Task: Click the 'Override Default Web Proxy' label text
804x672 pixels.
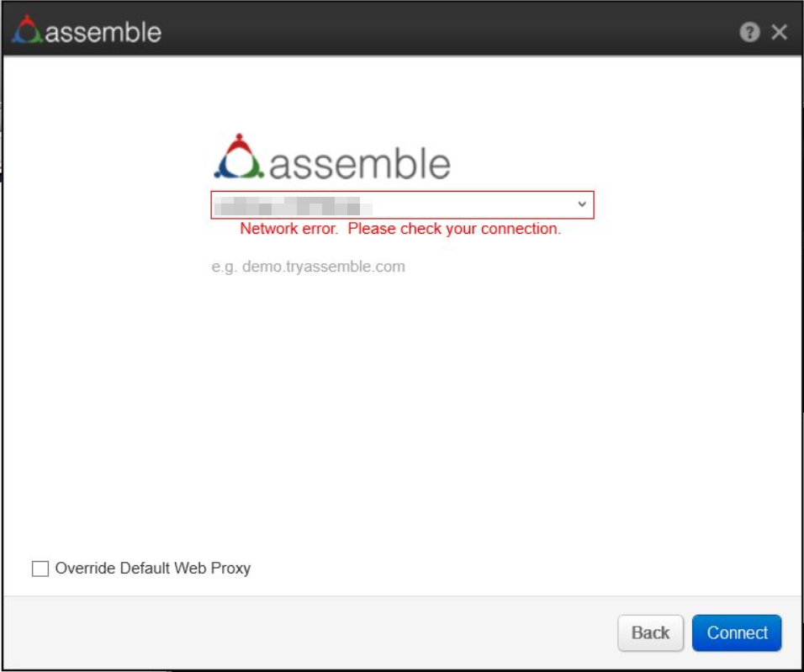Action: tap(153, 569)
